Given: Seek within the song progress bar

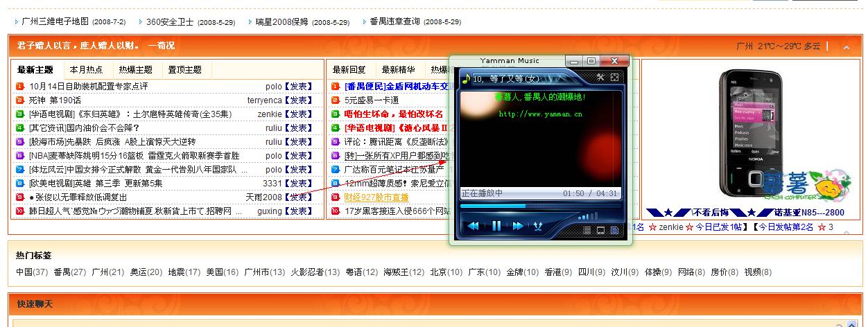Looking at the screenshot, I should (541, 206).
